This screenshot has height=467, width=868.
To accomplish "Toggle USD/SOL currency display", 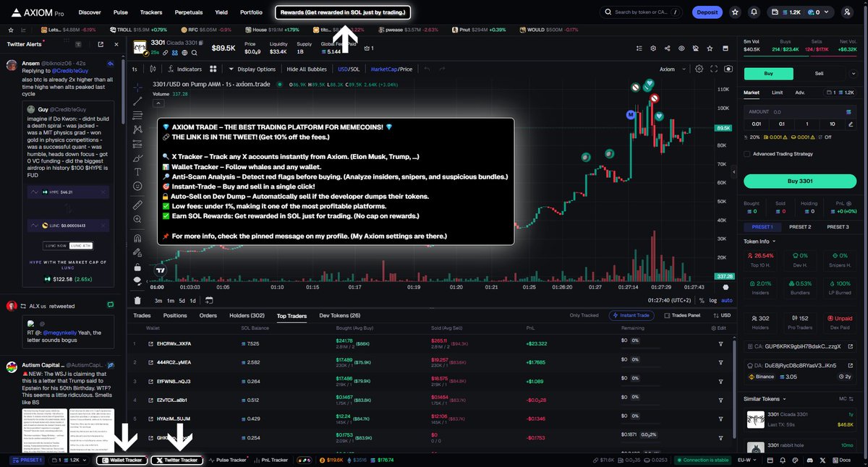I will [x=348, y=69].
